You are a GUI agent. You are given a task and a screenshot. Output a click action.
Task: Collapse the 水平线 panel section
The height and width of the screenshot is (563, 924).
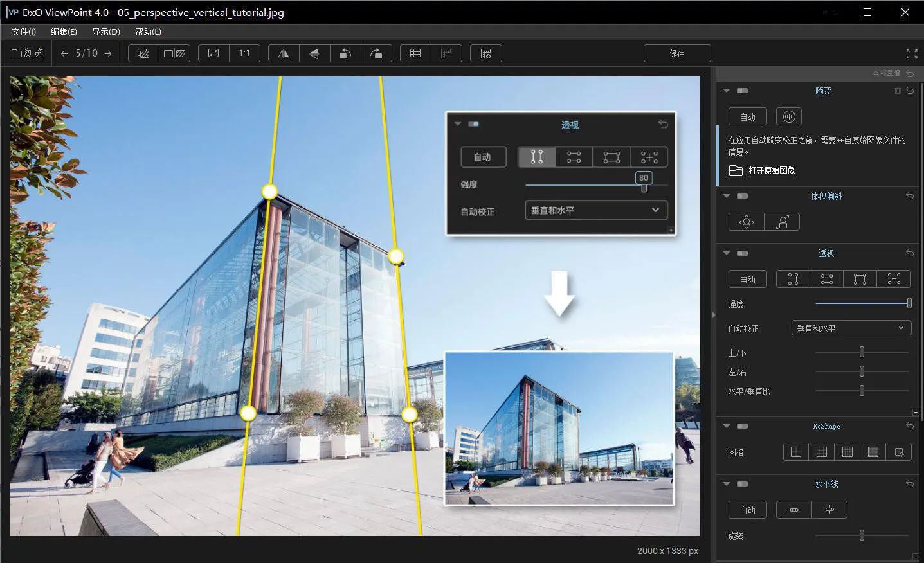click(x=727, y=484)
